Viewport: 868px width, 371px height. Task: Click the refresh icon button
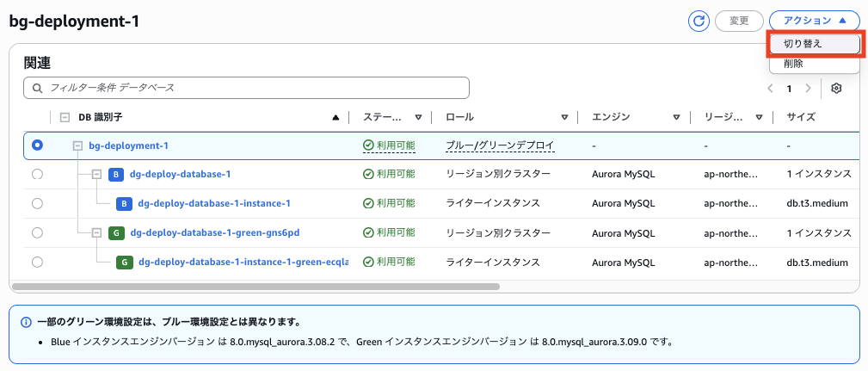click(x=699, y=21)
